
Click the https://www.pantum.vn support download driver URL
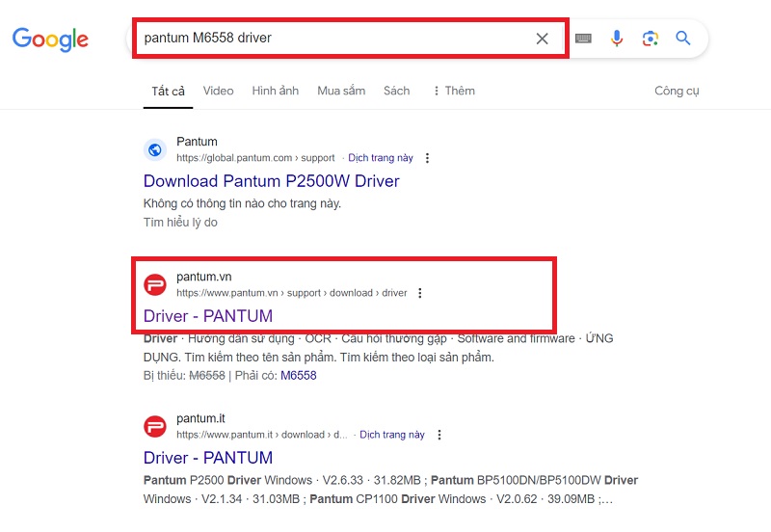(292, 293)
